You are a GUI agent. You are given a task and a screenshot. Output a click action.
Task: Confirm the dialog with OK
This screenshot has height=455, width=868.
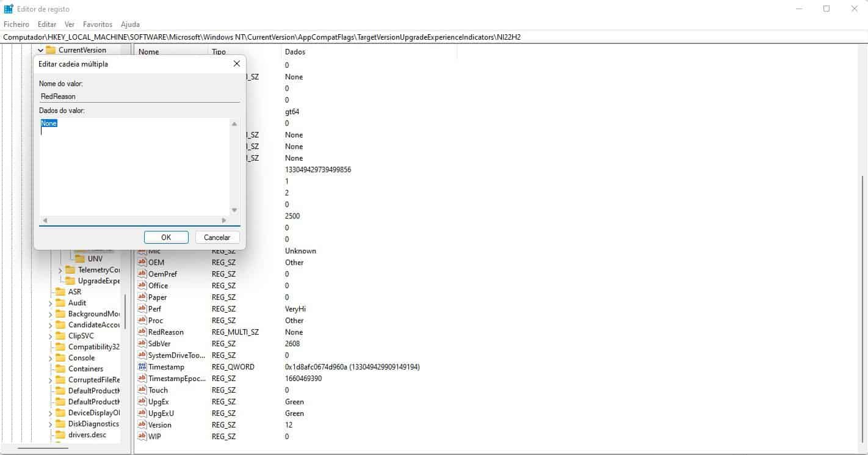tap(166, 238)
